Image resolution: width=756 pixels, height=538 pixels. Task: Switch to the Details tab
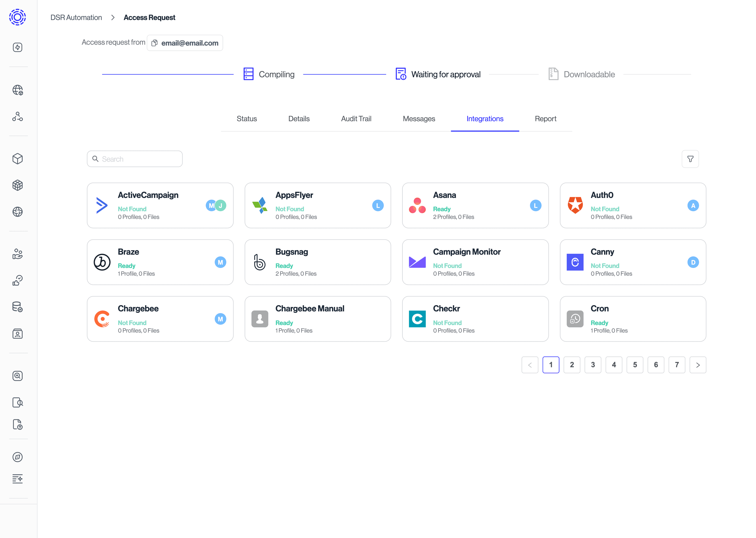[299, 119]
